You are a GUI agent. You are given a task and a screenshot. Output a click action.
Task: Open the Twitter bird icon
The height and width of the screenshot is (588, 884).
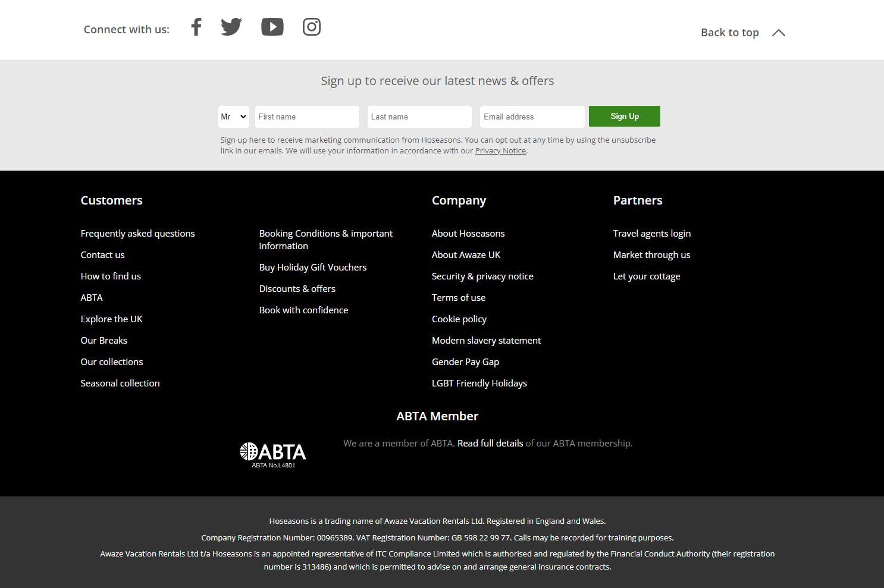pos(231,27)
